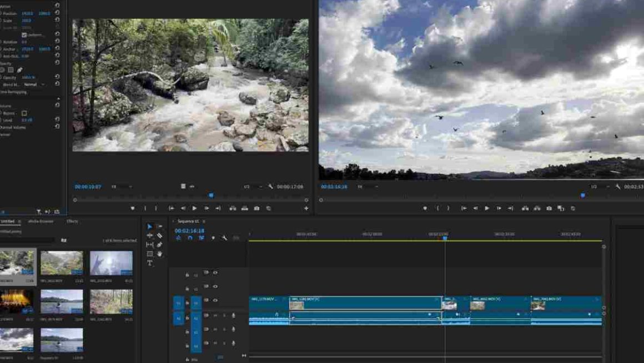644x363 pixels.
Task: Open Source monitor settings wrench
Action: [270, 187]
